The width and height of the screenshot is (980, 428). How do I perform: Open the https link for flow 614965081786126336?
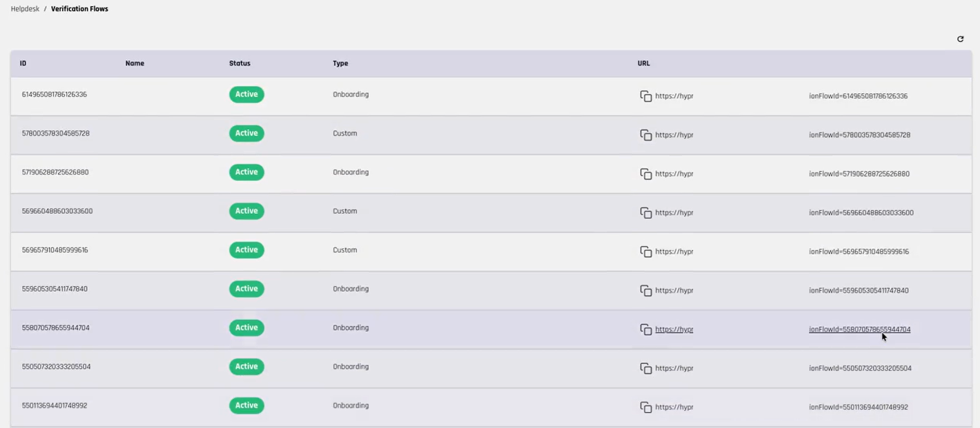click(x=674, y=96)
